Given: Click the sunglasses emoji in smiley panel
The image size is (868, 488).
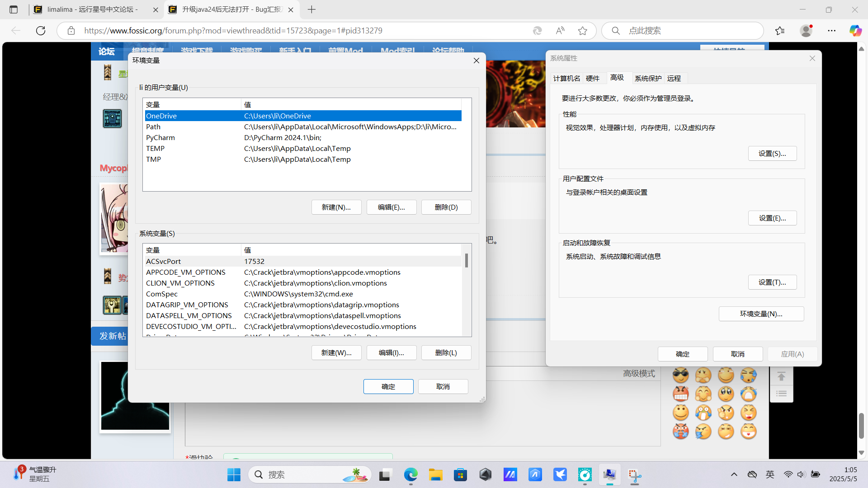Looking at the screenshot, I should [680, 375].
